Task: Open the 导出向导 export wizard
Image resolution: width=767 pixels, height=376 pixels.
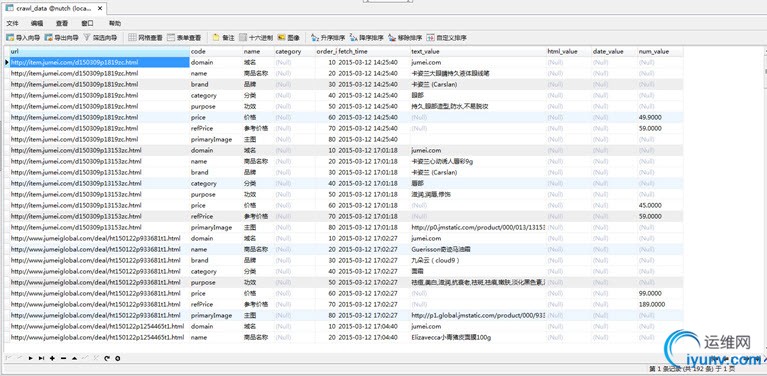Action: (x=61, y=37)
